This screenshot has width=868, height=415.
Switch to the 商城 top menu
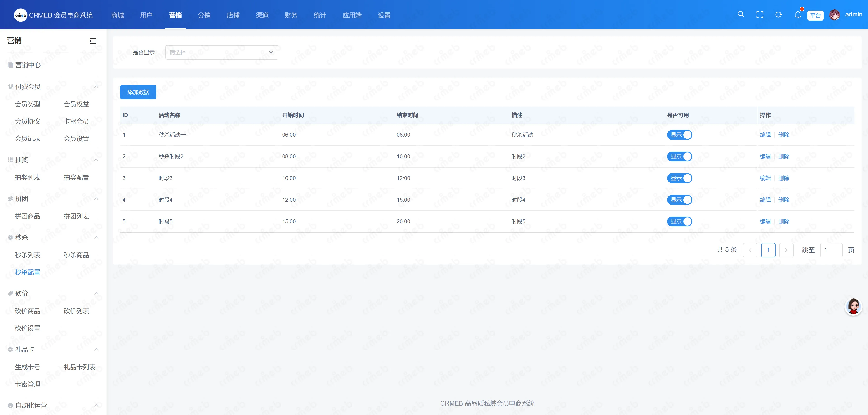pyautogui.click(x=118, y=15)
